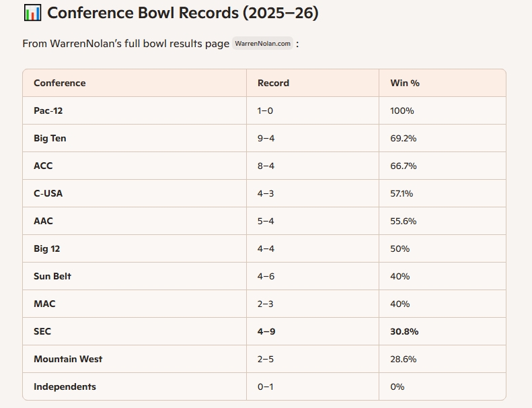Click the Win % column header
Screen dimensions: 532x408
pos(405,83)
